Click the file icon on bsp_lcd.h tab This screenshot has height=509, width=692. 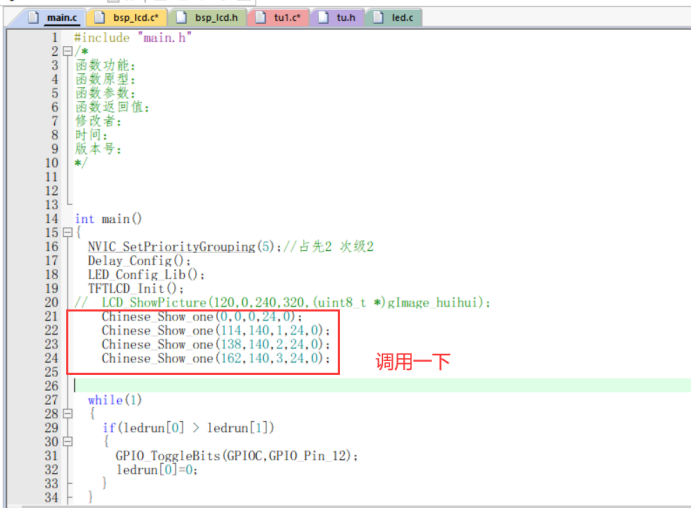point(181,18)
